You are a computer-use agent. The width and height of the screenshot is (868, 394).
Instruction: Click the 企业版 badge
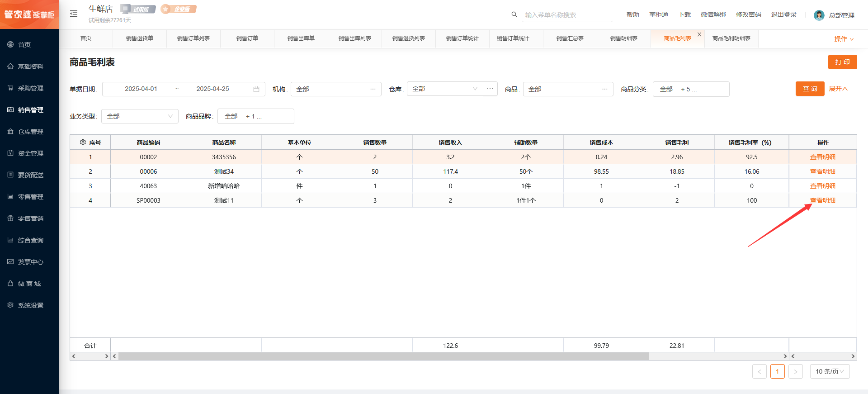[x=179, y=9]
